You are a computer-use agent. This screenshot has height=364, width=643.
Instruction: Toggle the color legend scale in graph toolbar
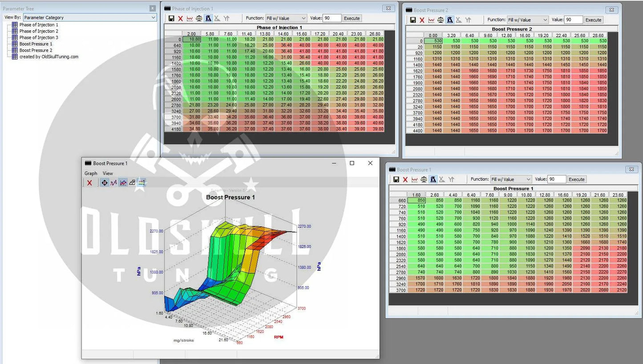click(x=142, y=182)
